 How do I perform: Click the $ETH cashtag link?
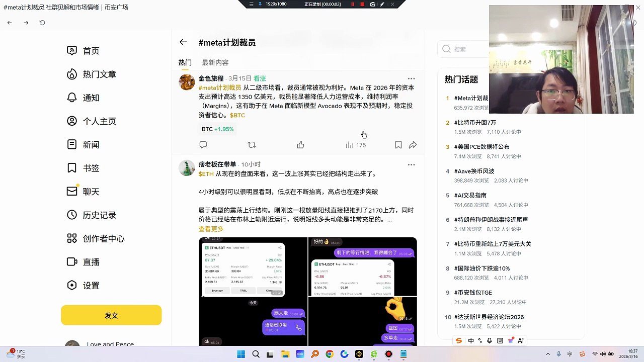point(206,173)
